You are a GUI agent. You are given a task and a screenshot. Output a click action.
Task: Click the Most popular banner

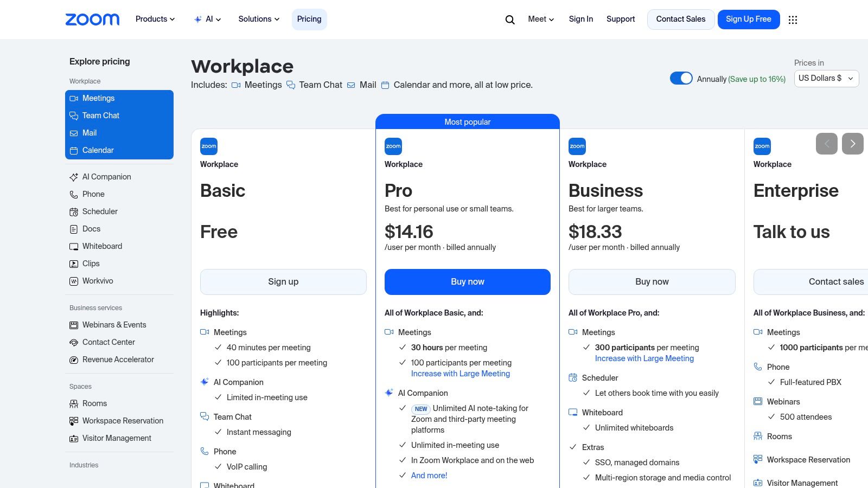[468, 121]
